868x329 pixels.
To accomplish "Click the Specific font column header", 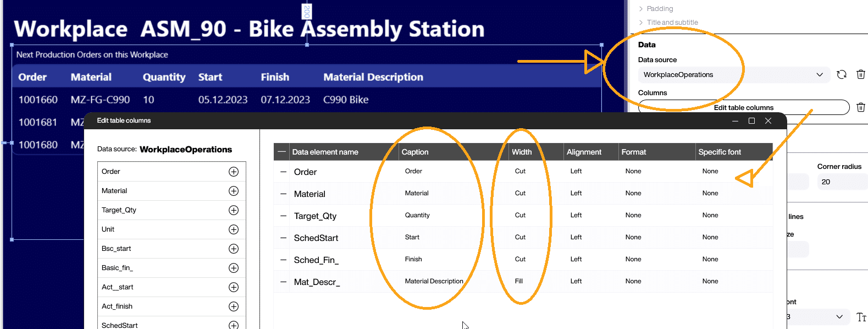I will point(720,152).
